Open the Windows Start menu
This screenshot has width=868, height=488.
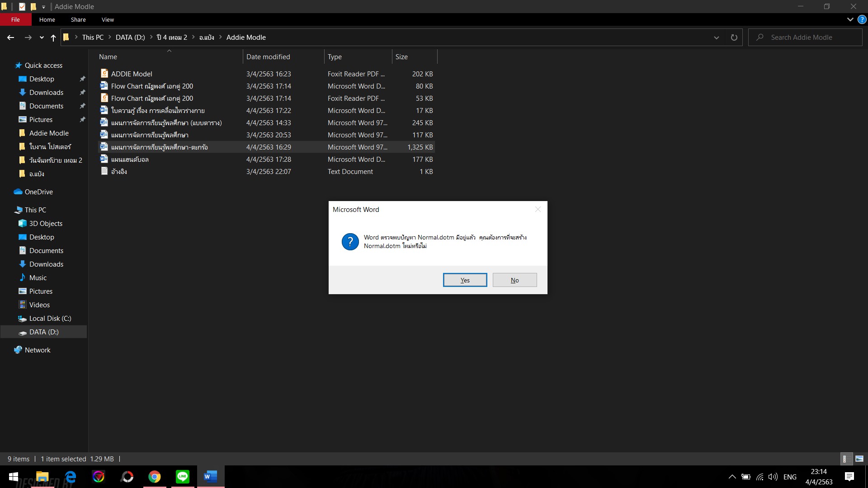coord(13,477)
